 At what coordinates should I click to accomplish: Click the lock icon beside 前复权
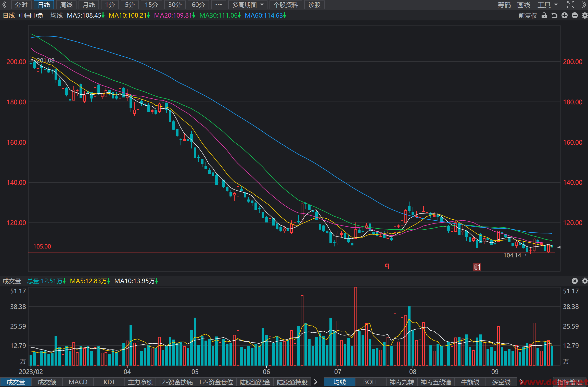(x=544, y=16)
